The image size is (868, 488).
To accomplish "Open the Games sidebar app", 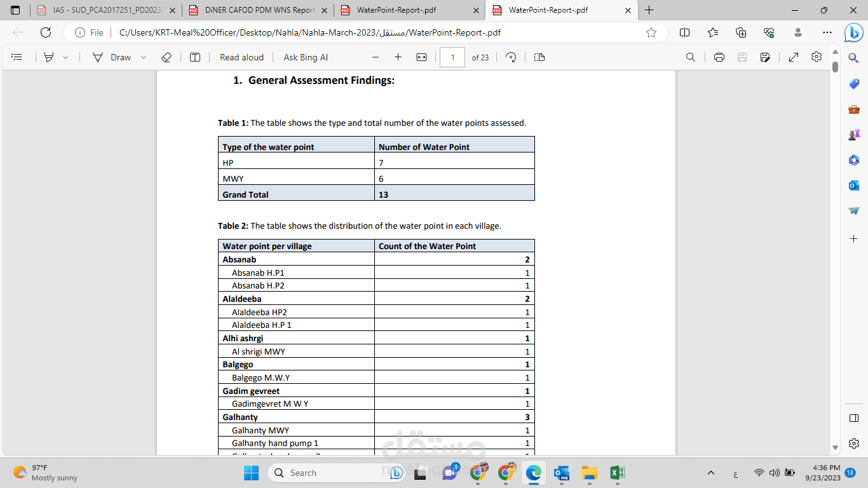I will click(854, 135).
